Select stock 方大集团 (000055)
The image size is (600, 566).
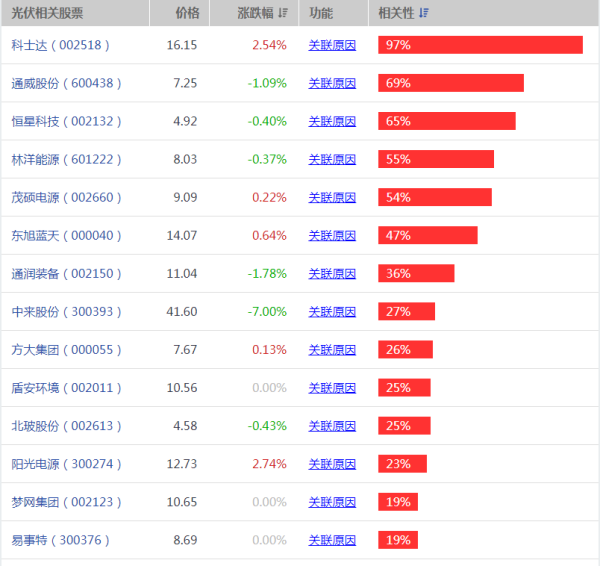(x=66, y=350)
